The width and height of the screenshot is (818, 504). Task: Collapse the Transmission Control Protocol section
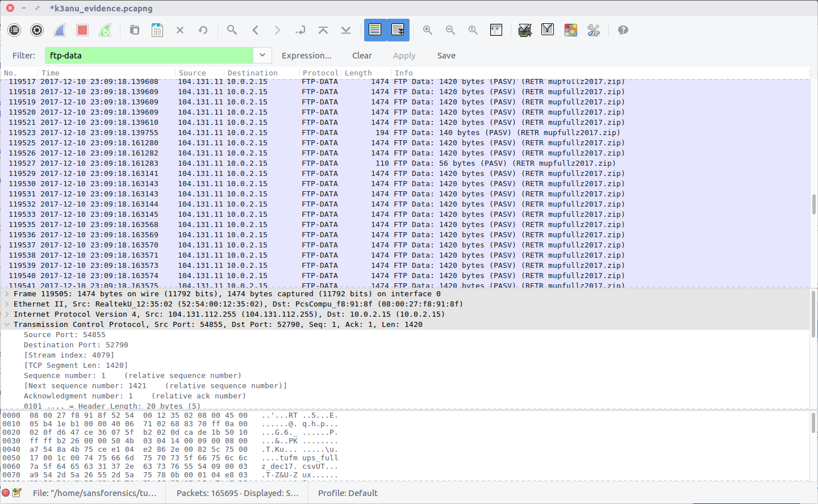tap(7, 325)
